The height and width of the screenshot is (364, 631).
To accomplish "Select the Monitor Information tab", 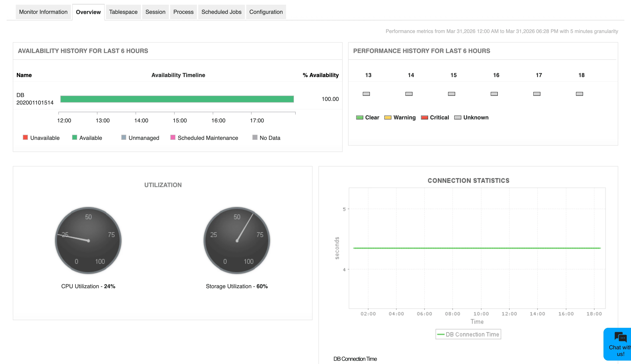I will tap(43, 12).
